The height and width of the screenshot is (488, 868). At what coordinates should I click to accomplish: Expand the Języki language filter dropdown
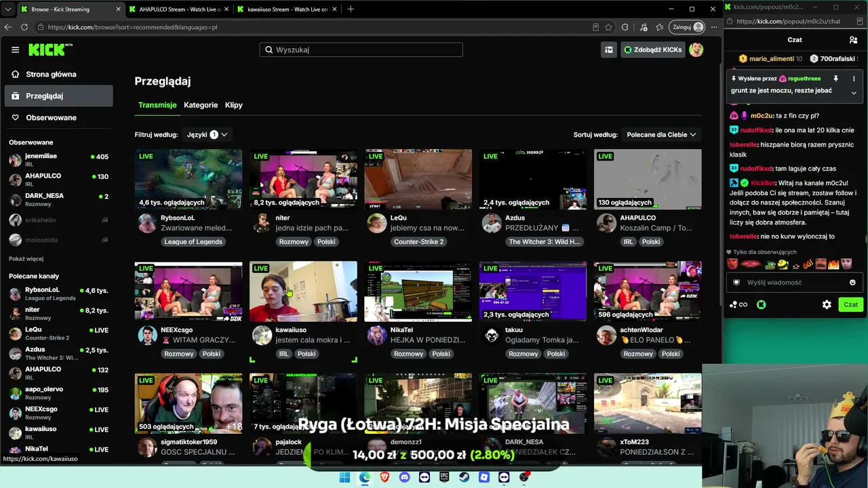tap(207, 135)
